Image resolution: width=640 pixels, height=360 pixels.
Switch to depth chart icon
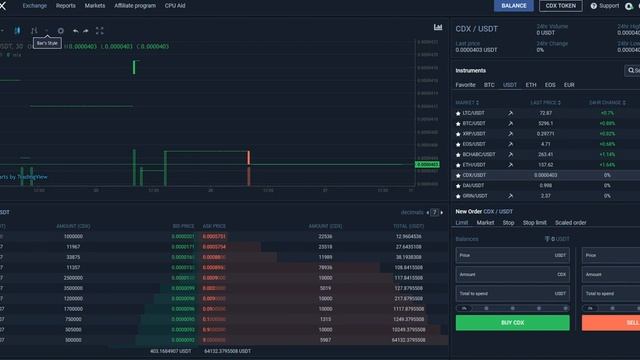coord(438,27)
